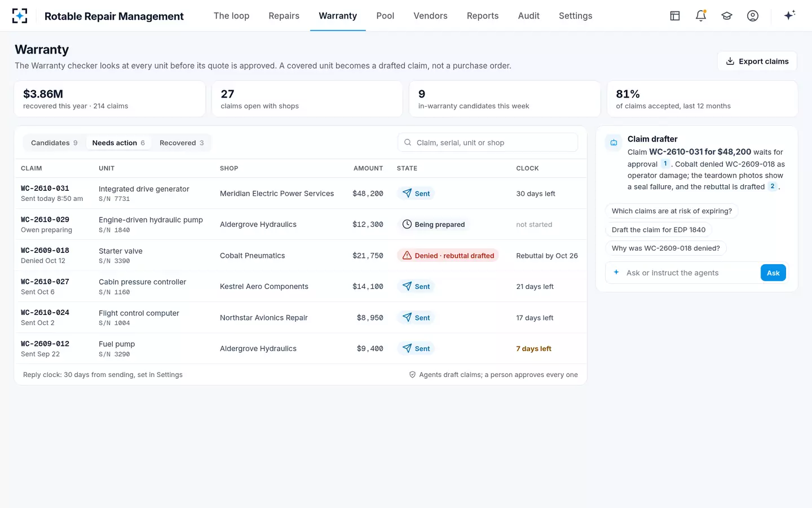Open citation badge 2 in Claim drafter
Image resolution: width=812 pixels, height=508 pixels.
pyautogui.click(x=773, y=186)
